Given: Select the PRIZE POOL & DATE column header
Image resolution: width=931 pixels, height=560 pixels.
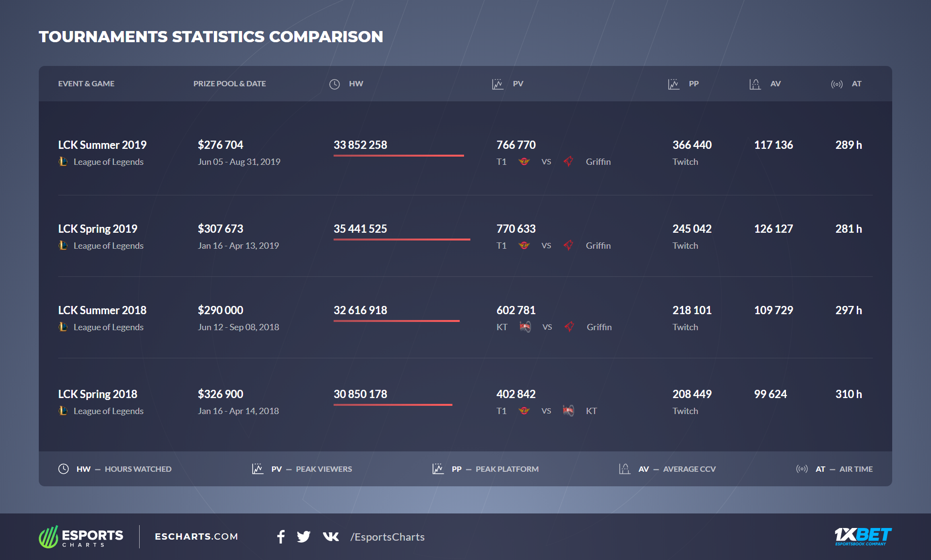Looking at the screenshot, I should (x=229, y=84).
